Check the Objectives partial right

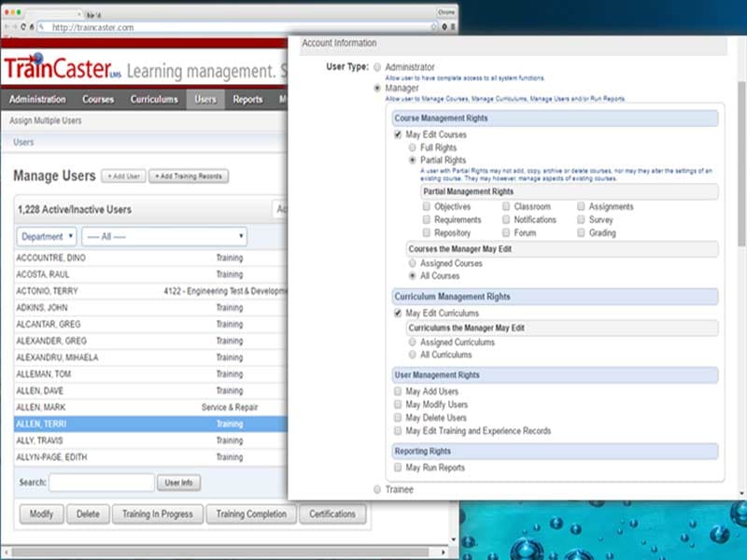[427, 207]
